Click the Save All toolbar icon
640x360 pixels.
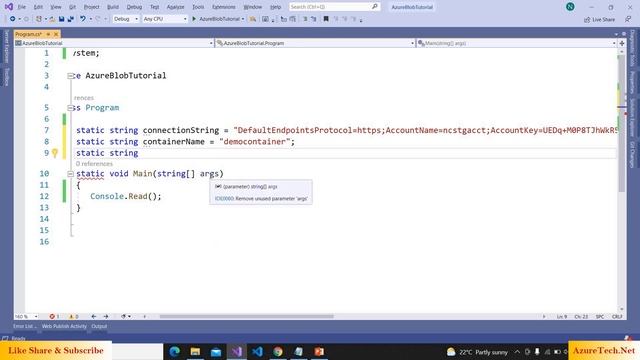[70, 19]
